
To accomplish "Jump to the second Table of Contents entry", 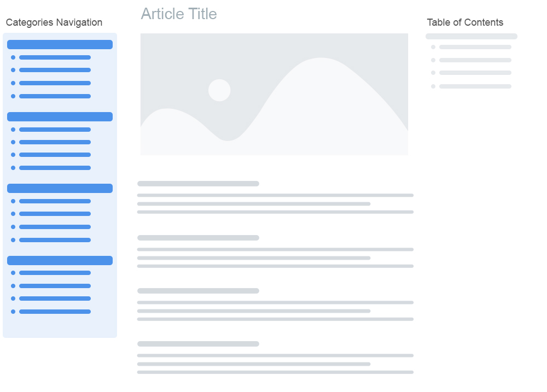I will coord(475,60).
